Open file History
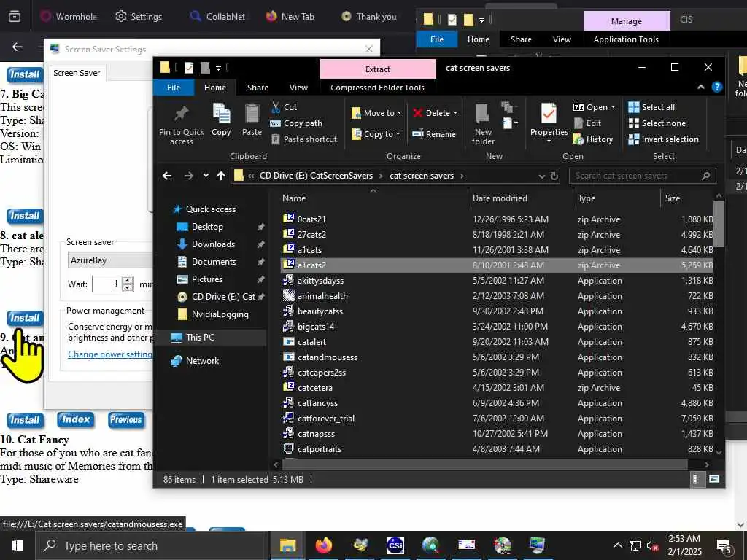This screenshot has height=560, width=747. 592,139
